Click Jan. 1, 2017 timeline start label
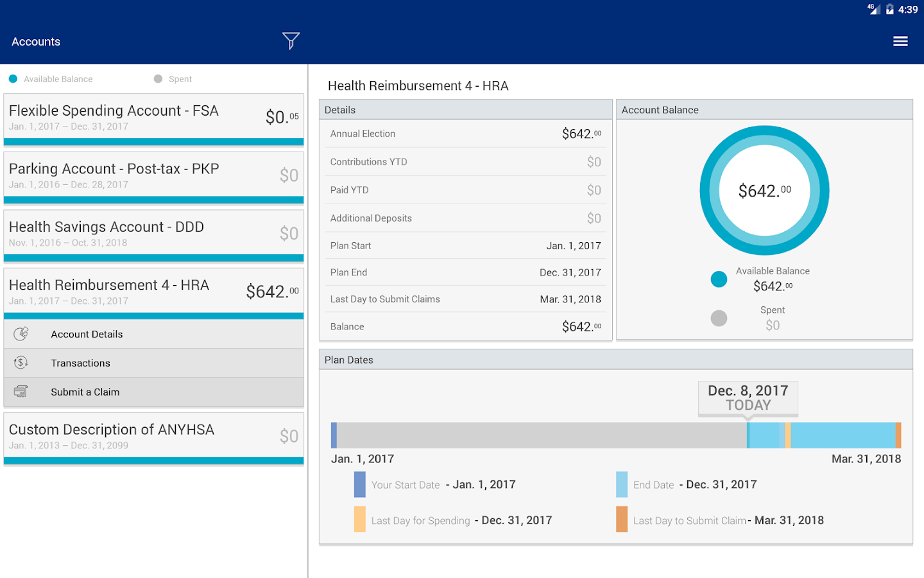This screenshot has height=578, width=924. (363, 459)
